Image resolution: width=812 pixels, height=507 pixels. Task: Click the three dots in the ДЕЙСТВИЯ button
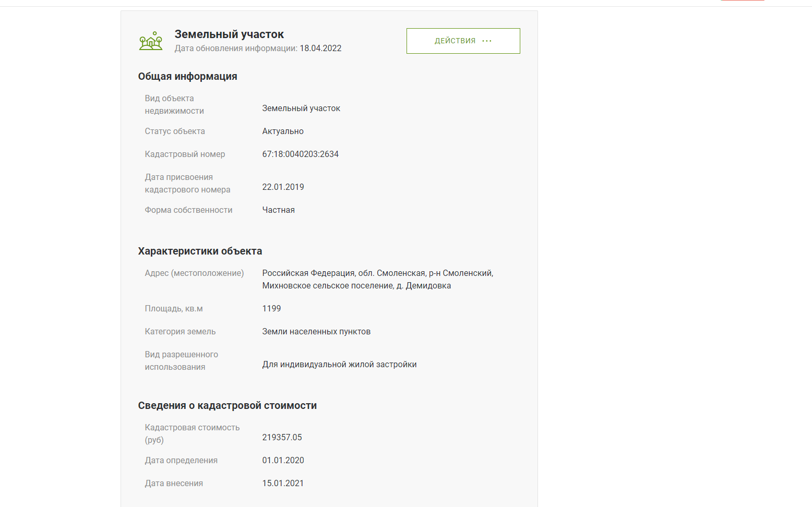pyautogui.click(x=487, y=41)
